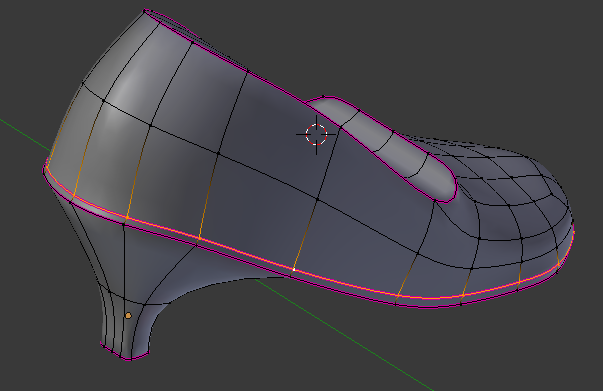Select bottom vertex of the heel tip

pos(129,359)
